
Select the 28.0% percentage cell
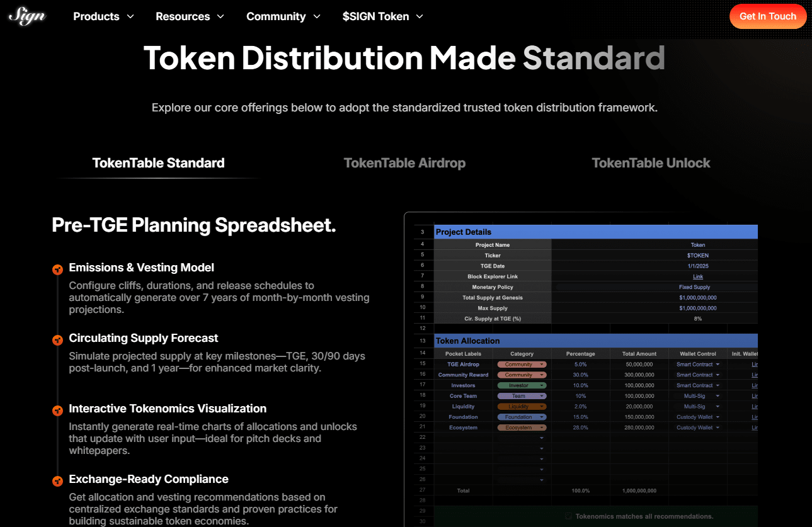[x=580, y=428]
